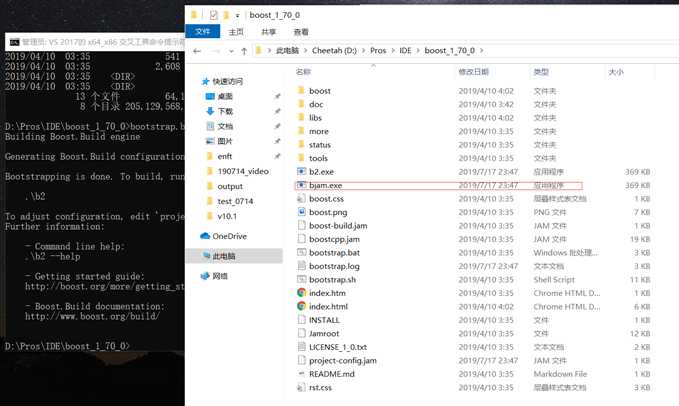The width and height of the screenshot is (679, 406).
Task: Select This PC in the navigation pane
Action: pos(234,256)
